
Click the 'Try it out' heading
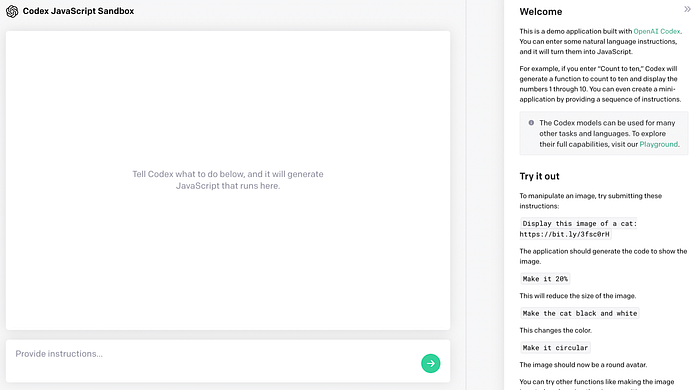[539, 176]
